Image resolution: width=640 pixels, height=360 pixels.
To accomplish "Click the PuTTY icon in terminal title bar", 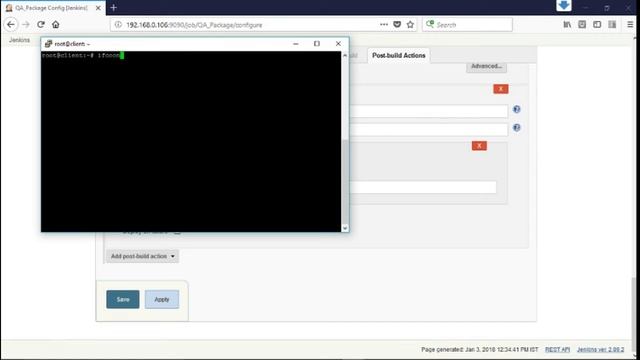I will point(48,44).
